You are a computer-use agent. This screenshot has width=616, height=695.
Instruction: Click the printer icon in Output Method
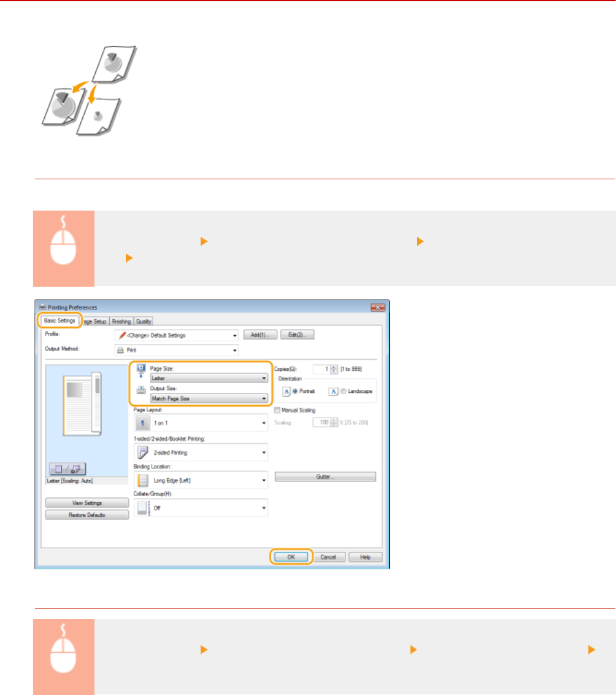pos(120,350)
